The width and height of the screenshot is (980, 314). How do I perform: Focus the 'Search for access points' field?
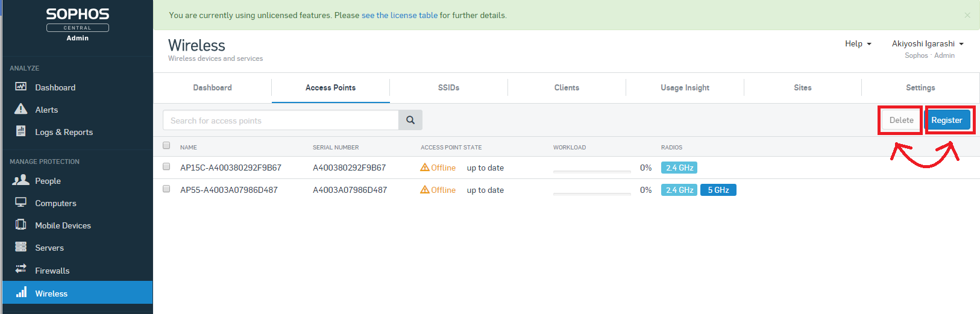[280, 120]
